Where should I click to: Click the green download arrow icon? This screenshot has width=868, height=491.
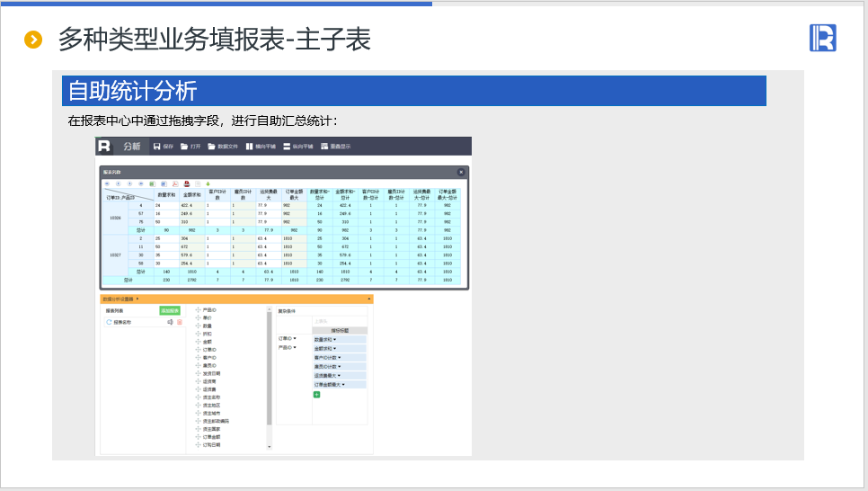tap(208, 183)
